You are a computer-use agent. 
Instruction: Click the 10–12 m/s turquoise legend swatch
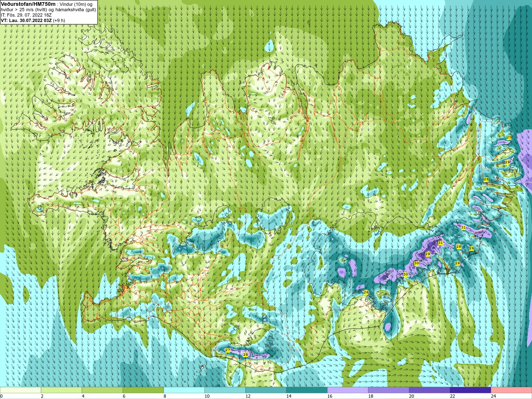(225, 390)
